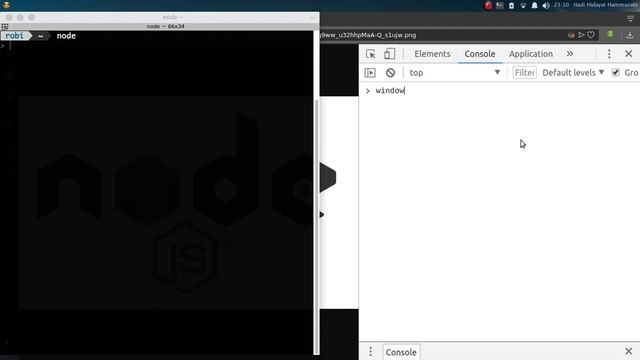Click the send arrow icon in address bar
The width and height of the screenshot is (640, 360).
(x=581, y=35)
